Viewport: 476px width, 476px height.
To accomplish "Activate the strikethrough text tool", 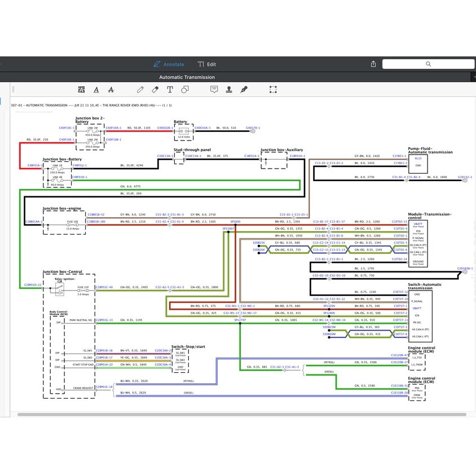I will pyautogui.click(x=111, y=90).
